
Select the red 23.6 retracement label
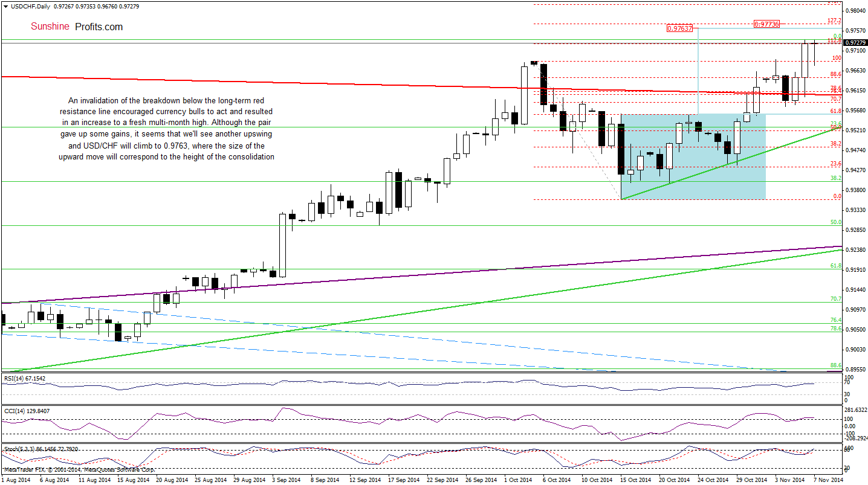click(836, 164)
